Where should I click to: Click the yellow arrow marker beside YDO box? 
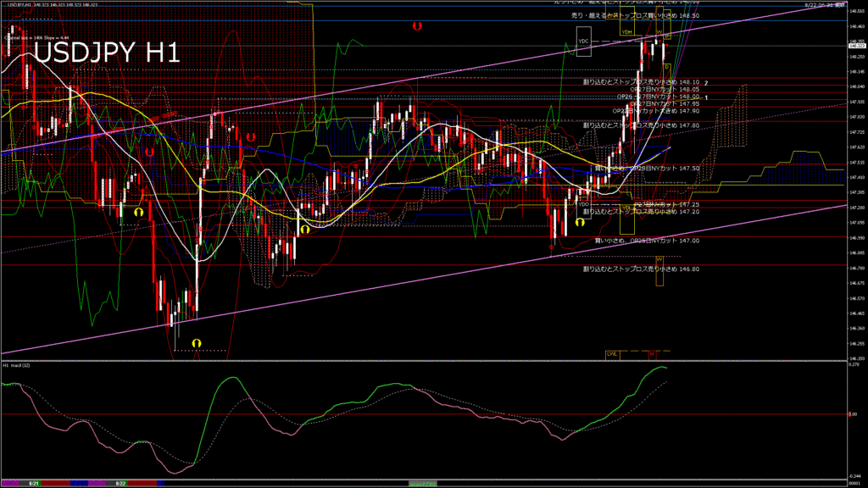pyautogui.click(x=580, y=222)
